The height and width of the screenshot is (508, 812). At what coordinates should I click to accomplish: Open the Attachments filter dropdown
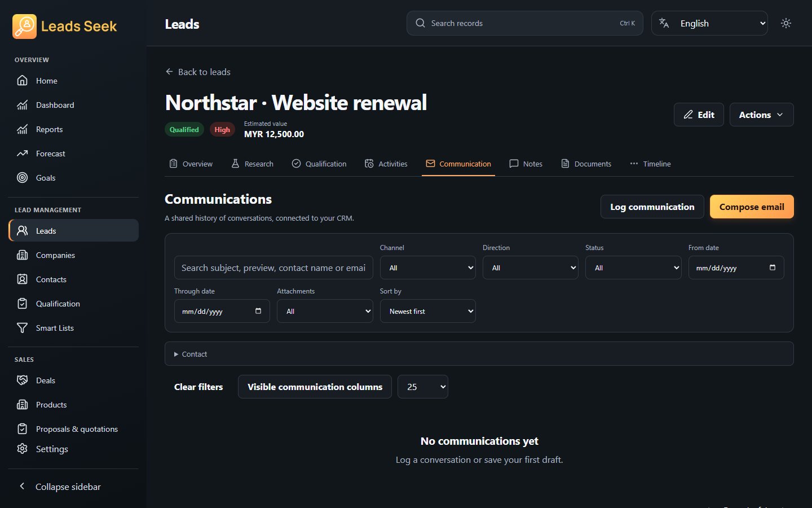(325, 311)
